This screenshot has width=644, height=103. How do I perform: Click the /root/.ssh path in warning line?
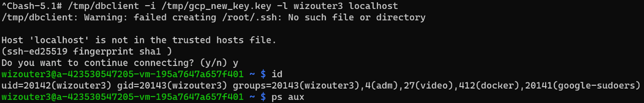249,18
